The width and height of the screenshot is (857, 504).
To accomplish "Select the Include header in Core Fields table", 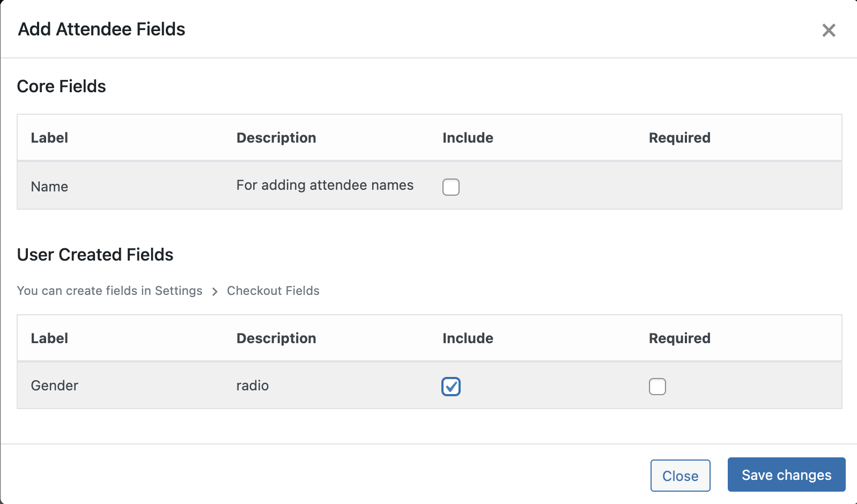I will (x=468, y=138).
